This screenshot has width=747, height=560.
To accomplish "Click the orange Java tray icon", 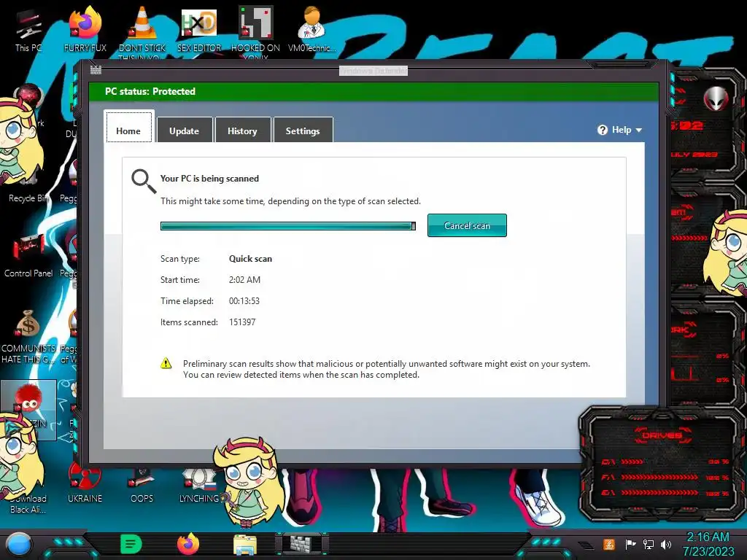I will [x=609, y=544].
